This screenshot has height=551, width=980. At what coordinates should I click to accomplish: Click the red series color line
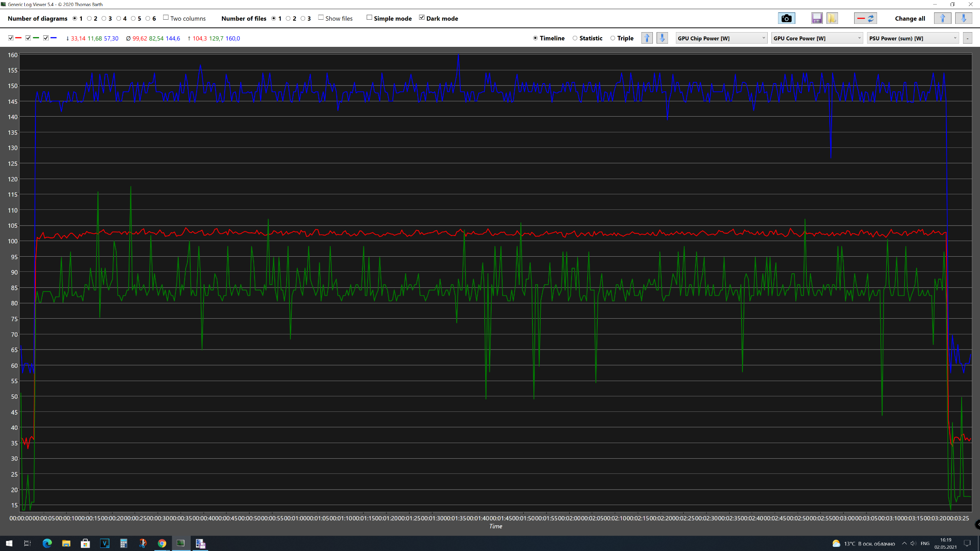pyautogui.click(x=18, y=38)
